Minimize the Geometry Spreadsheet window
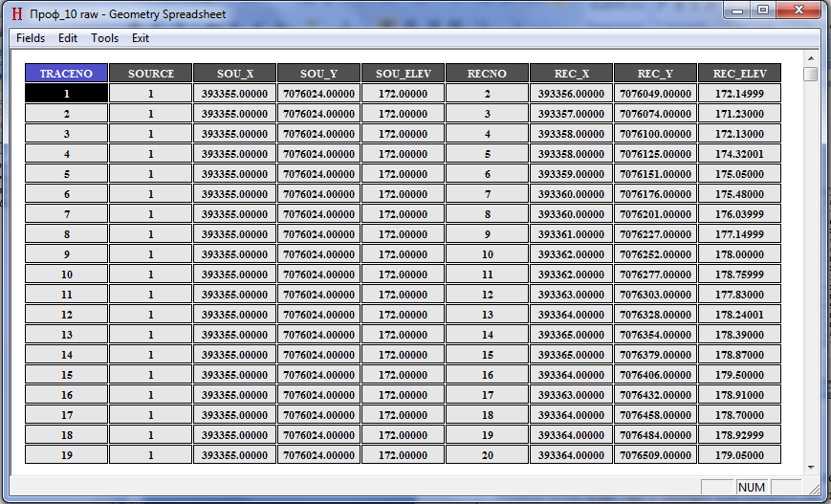831x504 pixels. pyautogui.click(x=736, y=11)
